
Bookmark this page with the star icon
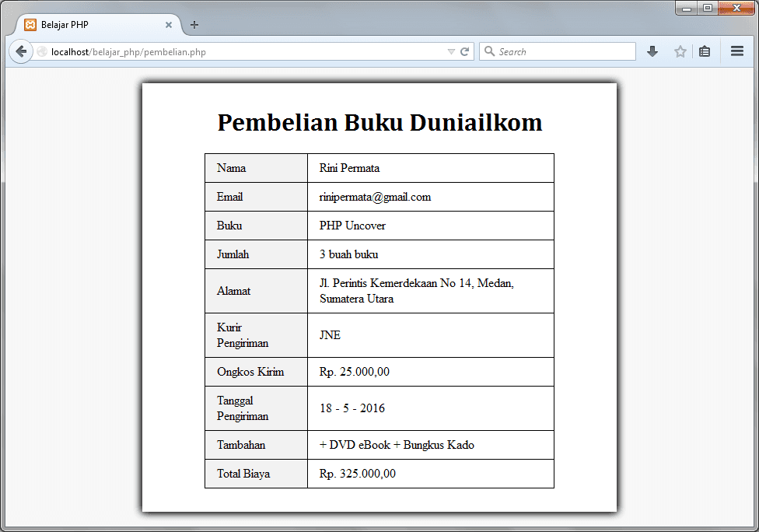pos(680,51)
